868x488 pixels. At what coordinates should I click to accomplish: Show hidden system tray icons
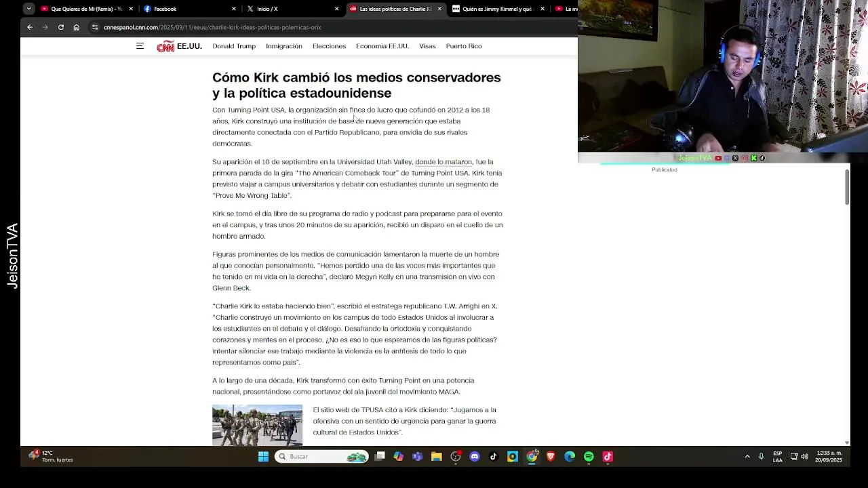pyautogui.click(x=747, y=457)
